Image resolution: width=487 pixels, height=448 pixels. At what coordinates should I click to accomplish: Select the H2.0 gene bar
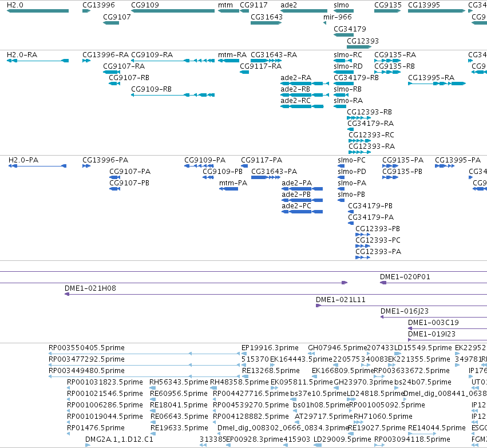[38, 11]
